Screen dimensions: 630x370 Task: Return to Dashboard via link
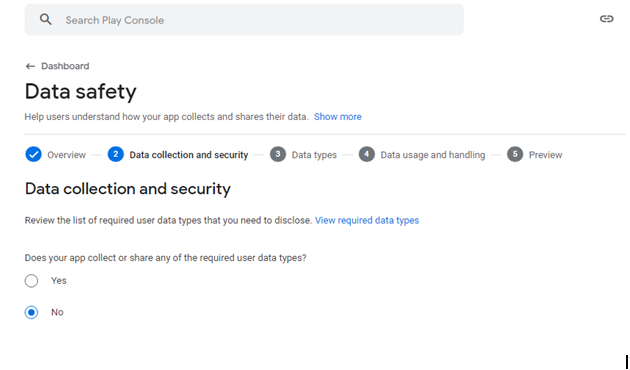(x=65, y=66)
